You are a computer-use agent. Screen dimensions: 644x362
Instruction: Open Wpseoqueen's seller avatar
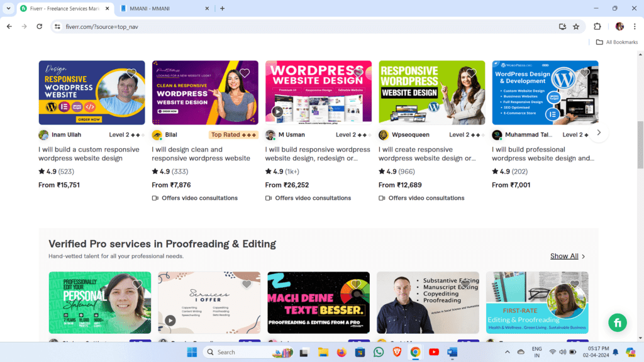click(x=384, y=135)
